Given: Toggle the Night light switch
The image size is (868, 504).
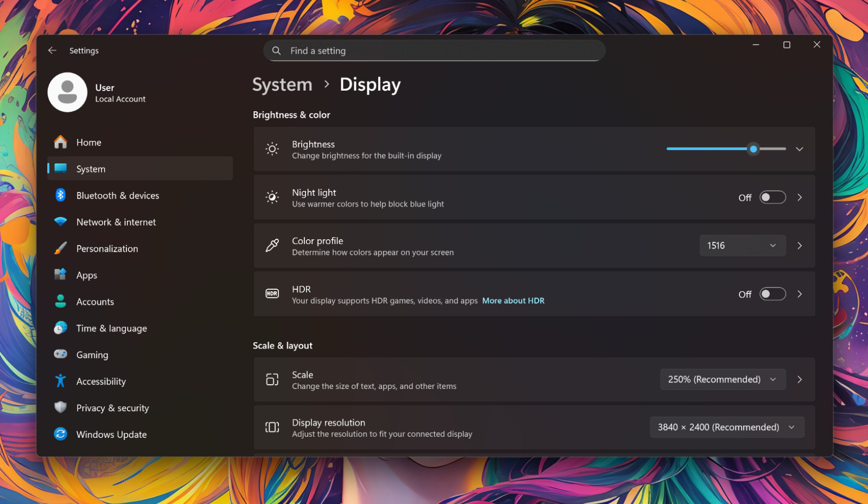Looking at the screenshot, I should pos(773,197).
